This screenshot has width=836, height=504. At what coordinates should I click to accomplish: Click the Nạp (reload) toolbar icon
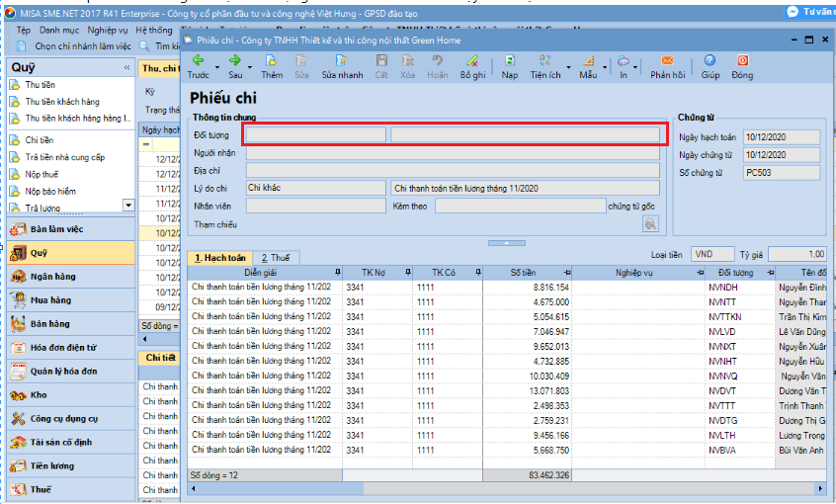pyautogui.click(x=509, y=62)
